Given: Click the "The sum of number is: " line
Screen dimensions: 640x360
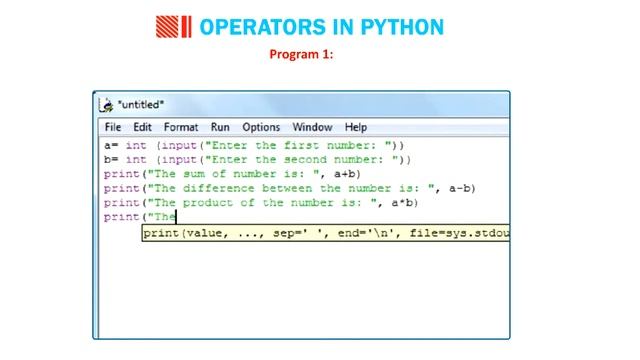Looking at the screenshot, I should pos(232,174).
